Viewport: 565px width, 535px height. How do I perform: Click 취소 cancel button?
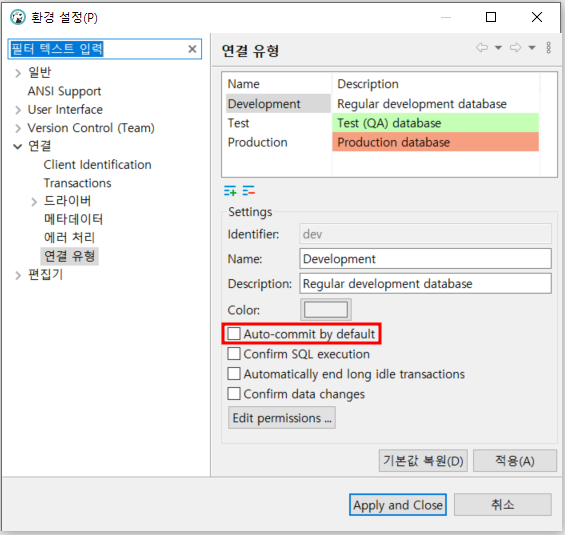[x=503, y=505]
